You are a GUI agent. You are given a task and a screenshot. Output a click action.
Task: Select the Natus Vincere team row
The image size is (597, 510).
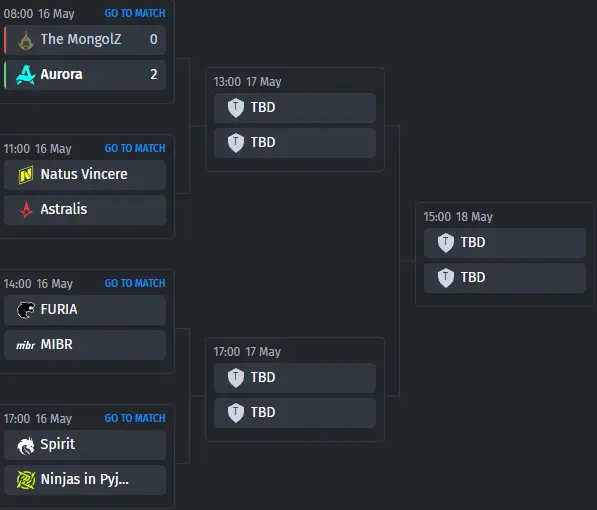pos(85,175)
